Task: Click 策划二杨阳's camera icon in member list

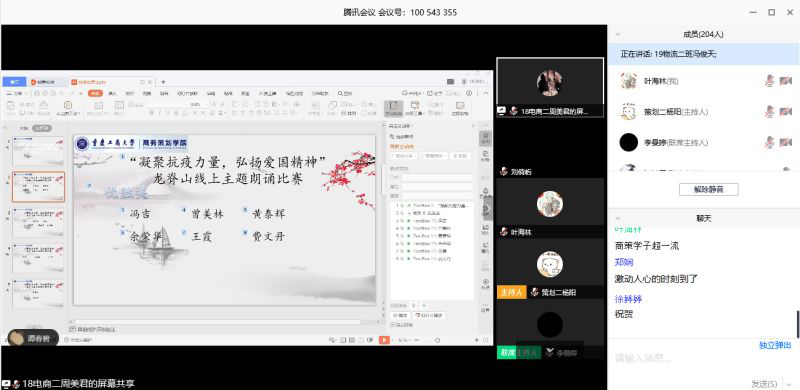Action: [786, 111]
